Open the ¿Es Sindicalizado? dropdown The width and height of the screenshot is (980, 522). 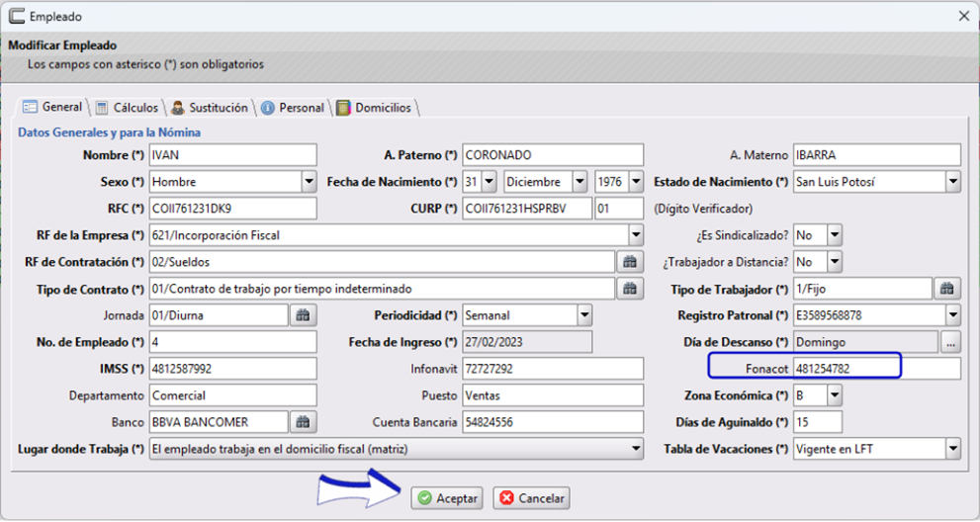point(835,235)
